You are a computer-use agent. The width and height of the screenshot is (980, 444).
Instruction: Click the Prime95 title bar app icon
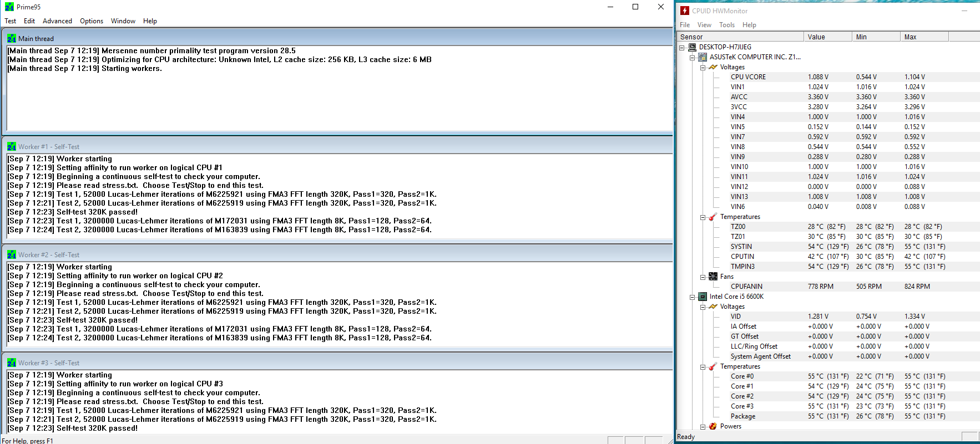pyautogui.click(x=9, y=7)
